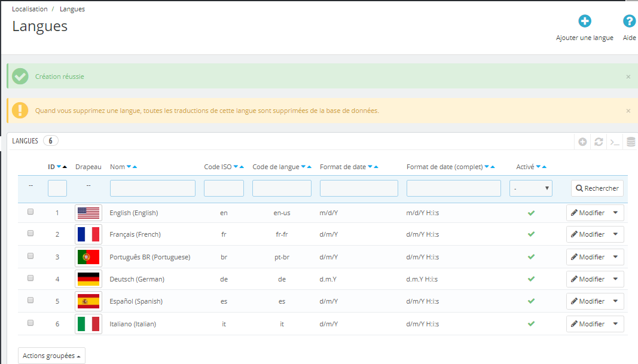
Task: Click Modifier for Italiano
Action: click(588, 324)
